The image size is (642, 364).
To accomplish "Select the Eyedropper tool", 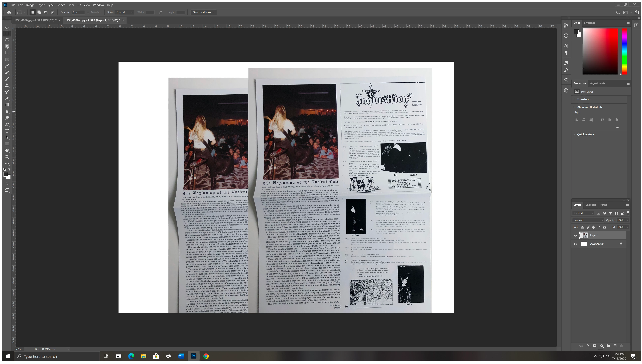I will coord(7,66).
